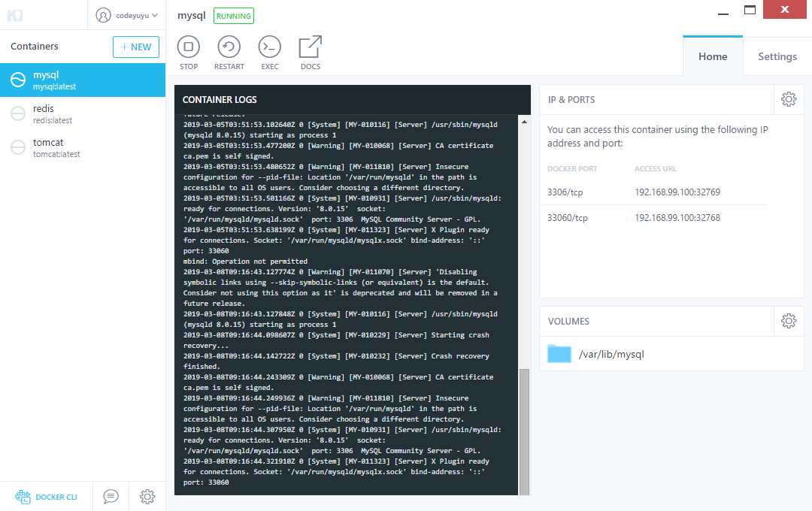Select the mysql container
This screenshot has width=812, height=511.
click(83, 80)
